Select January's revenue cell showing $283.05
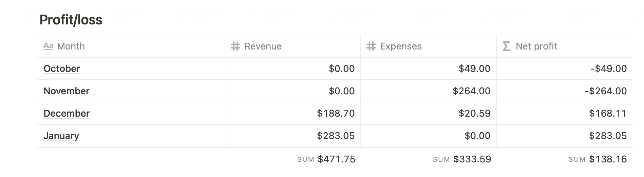644x177 pixels. (x=336, y=136)
